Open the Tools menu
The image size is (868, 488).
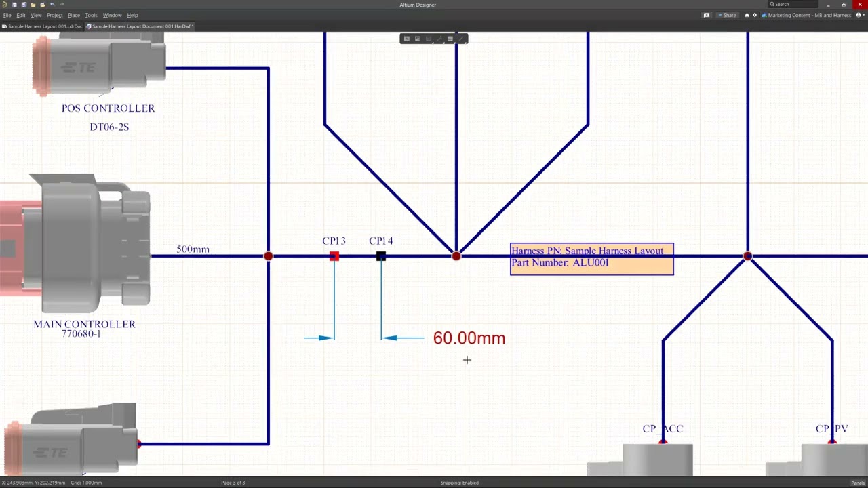91,15
